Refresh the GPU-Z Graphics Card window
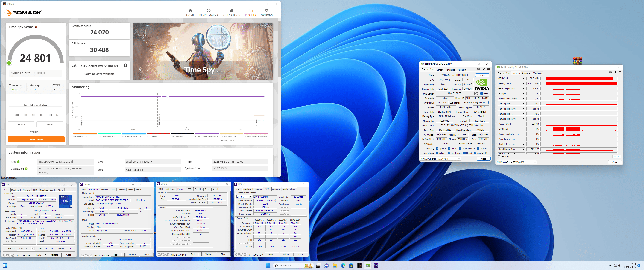Screen dimensions: 644x270 [x=484, y=69]
